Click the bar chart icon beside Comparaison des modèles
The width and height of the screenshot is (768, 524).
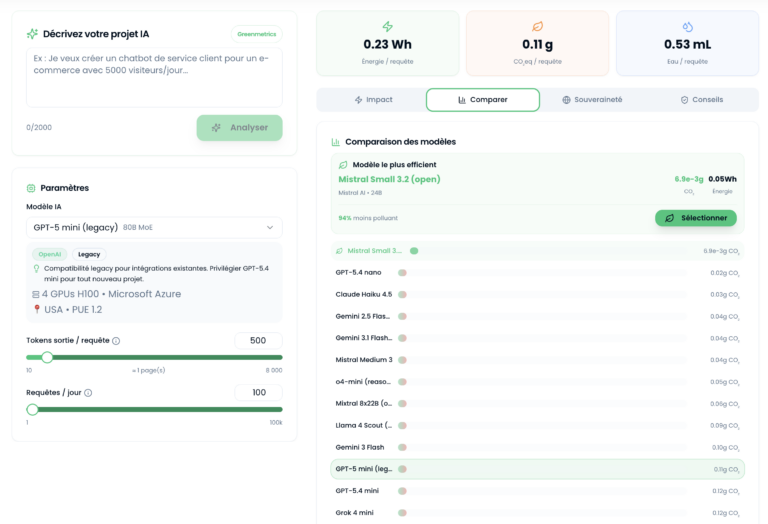pos(336,142)
